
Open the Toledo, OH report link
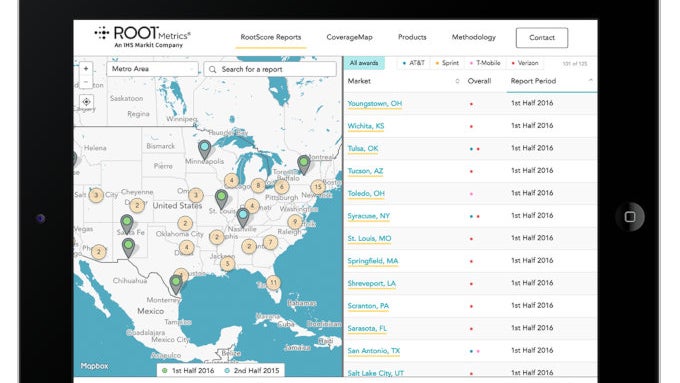point(366,193)
